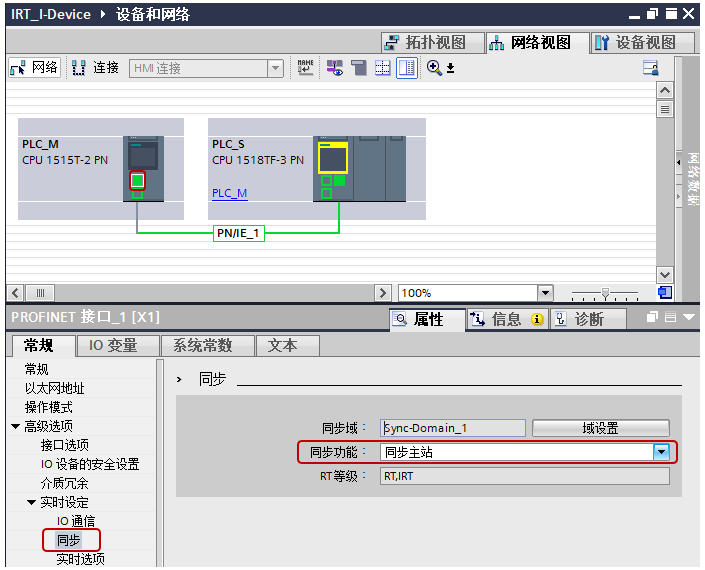Open the Properties (属性) tab
Image resolution: width=705 pixels, height=570 pixels.
click(x=427, y=319)
